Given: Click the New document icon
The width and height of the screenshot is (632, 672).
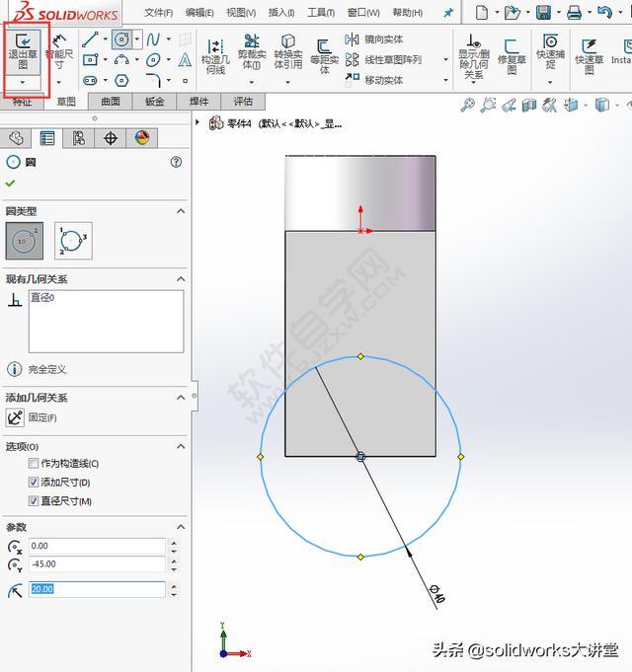Looking at the screenshot, I should [x=482, y=12].
